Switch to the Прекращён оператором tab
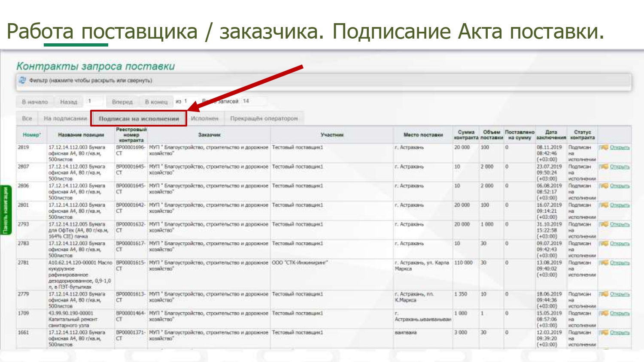This screenshot has height=362, width=644. (264, 118)
